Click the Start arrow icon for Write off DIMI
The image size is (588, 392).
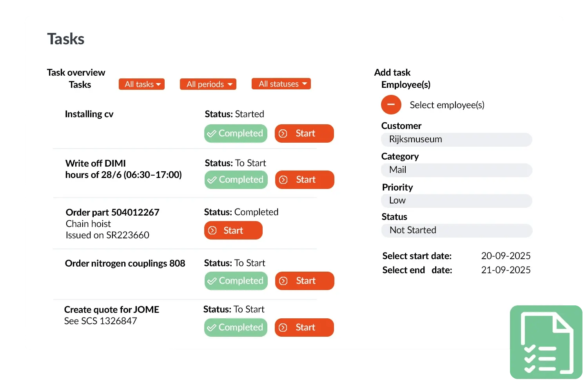pos(283,180)
